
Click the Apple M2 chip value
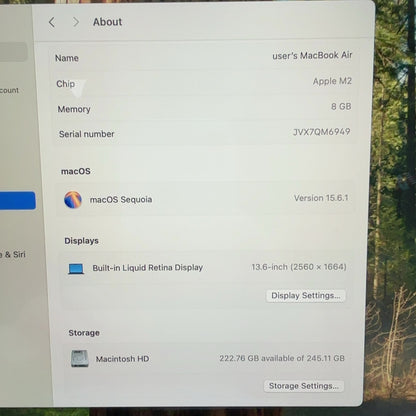click(x=332, y=81)
